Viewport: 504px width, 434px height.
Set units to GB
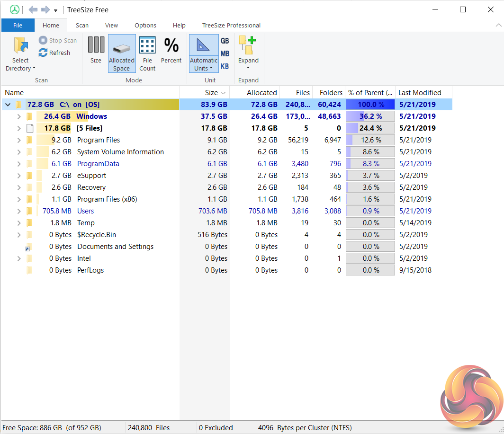point(225,41)
